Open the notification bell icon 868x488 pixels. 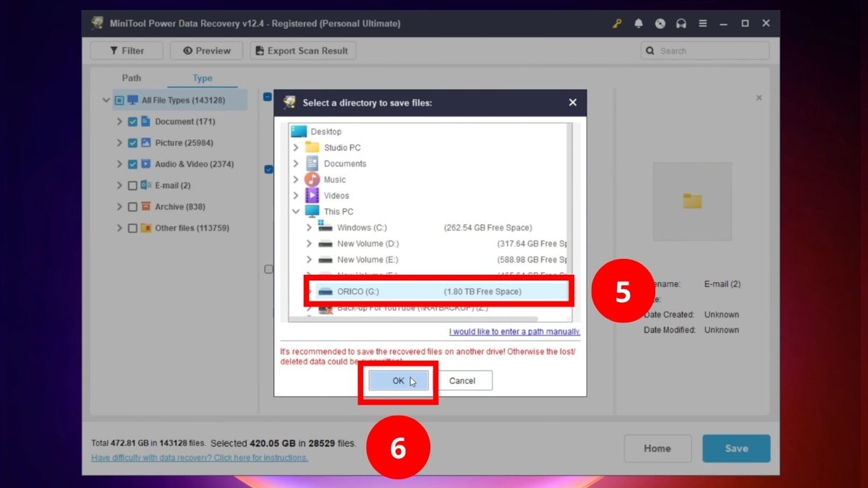[x=639, y=23]
